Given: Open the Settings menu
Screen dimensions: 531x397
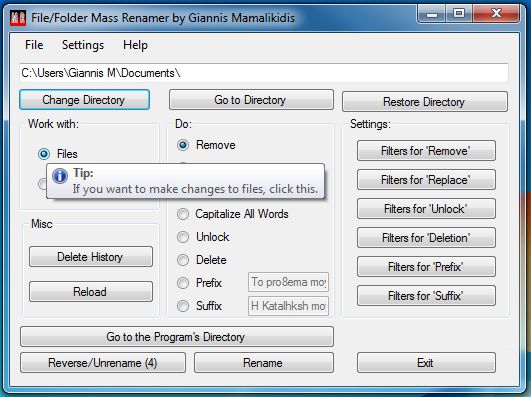Looking at the screenshot, I should click(x=83, y=45).
